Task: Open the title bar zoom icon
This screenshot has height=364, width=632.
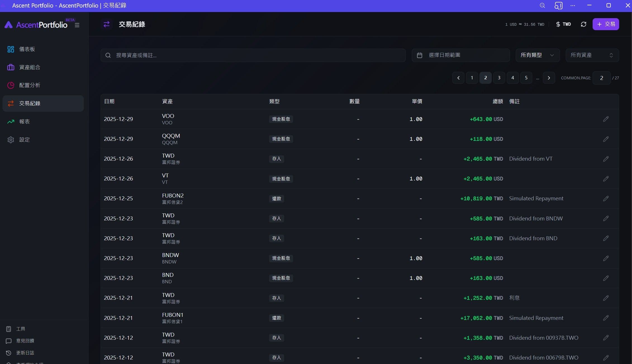Action: (542, 6)
